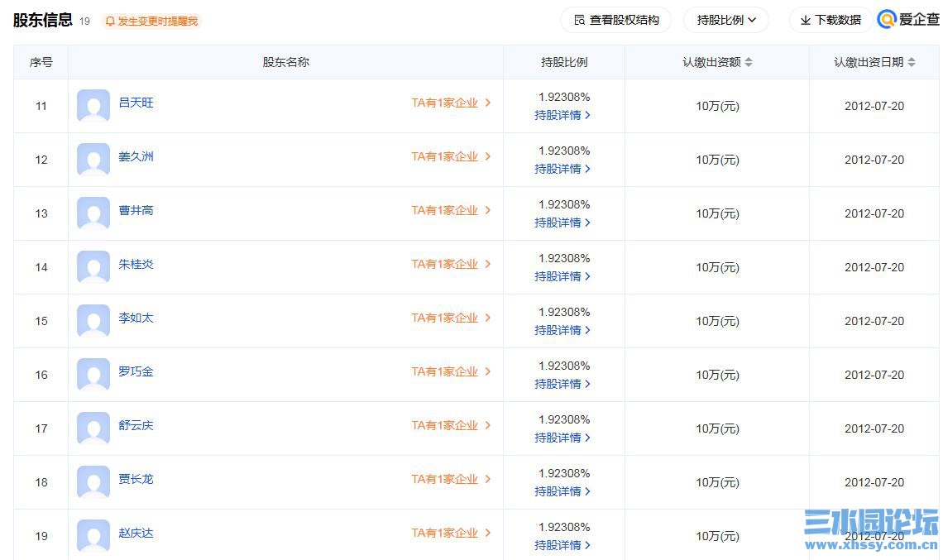Click the bell icon for change alerts
Viewport: 943px width, 560px height.
click(x=110, y=22)
